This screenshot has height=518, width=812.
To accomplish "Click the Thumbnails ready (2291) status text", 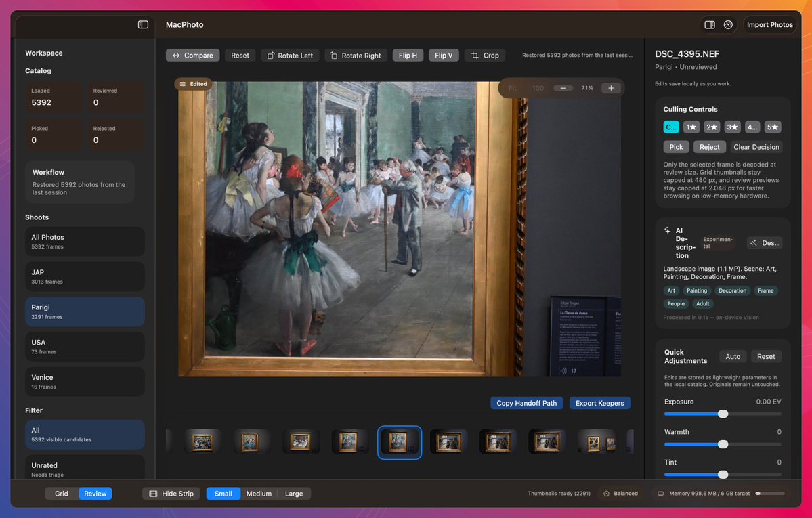I will pyautogui.click(x=559, y=494).
